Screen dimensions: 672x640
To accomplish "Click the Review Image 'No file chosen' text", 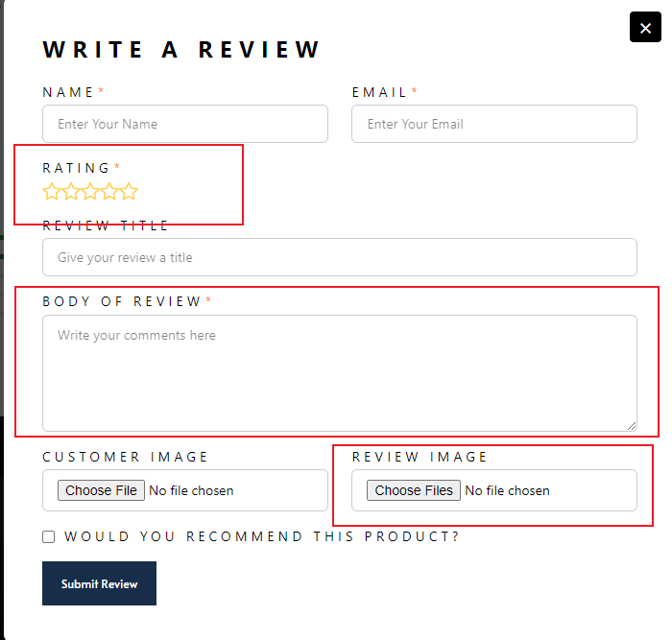I will tap(507, 490).
